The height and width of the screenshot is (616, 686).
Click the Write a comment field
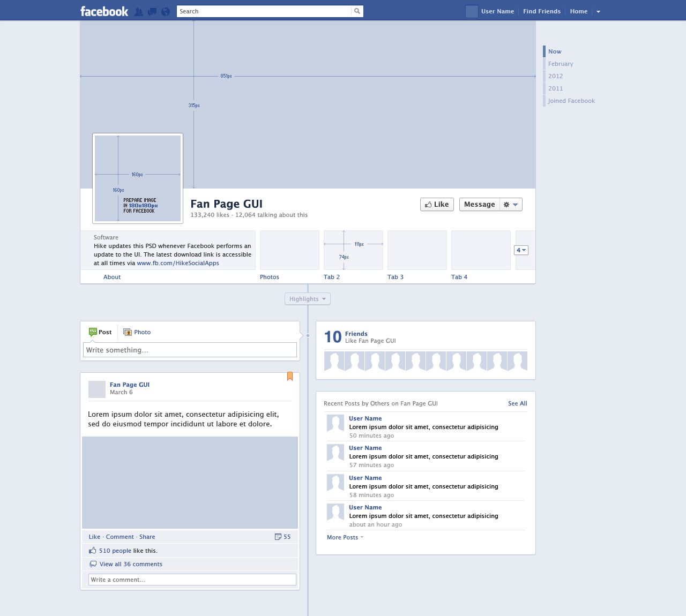192,580
